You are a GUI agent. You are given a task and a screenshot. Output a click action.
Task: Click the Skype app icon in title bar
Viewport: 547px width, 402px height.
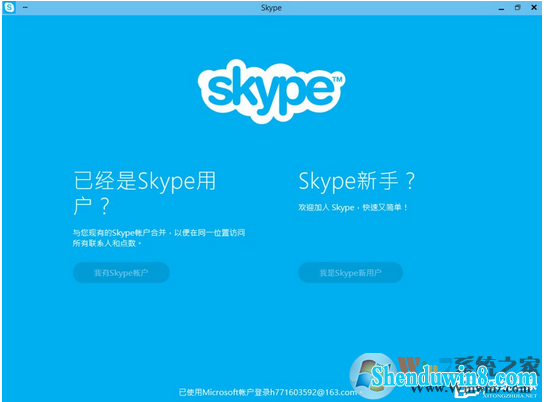[9, 7]
